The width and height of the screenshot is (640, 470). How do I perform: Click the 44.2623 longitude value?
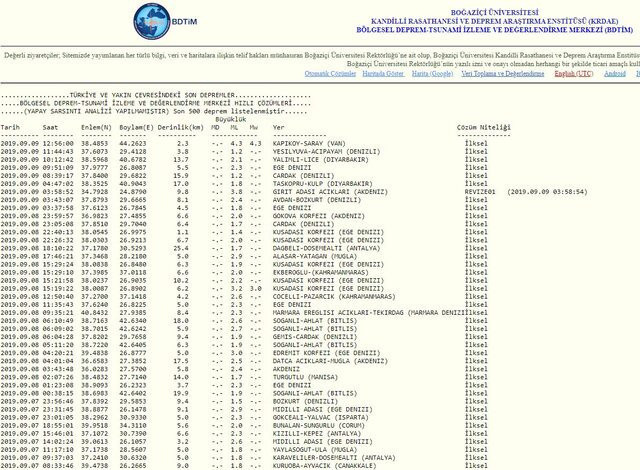pos(133,144)
